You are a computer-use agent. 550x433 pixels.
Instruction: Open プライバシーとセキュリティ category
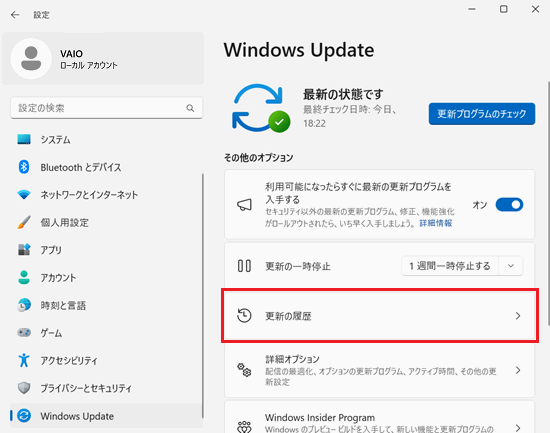(106, 388)
